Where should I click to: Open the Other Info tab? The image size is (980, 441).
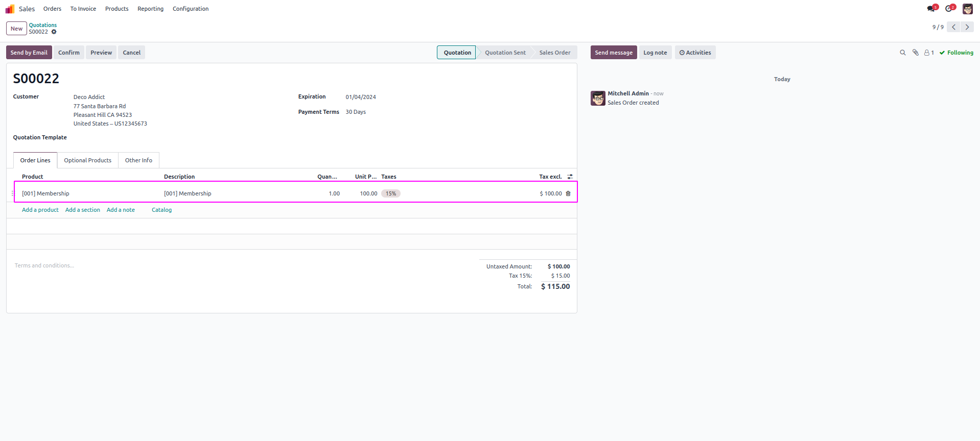click(138, 160)
